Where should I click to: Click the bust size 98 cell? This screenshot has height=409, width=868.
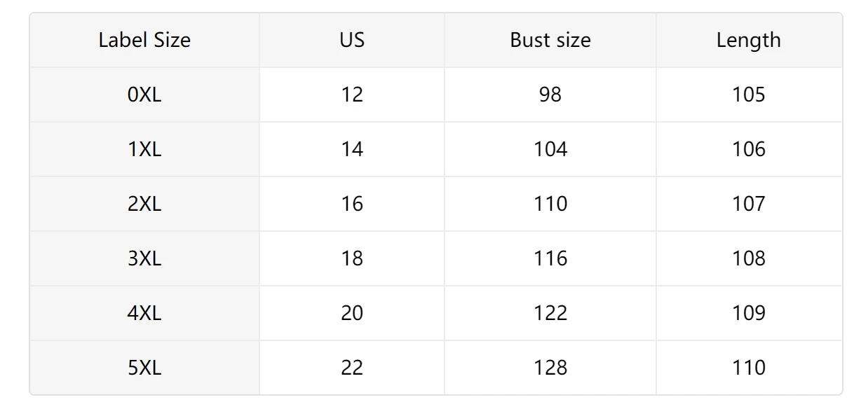click(x=550, y=95)
